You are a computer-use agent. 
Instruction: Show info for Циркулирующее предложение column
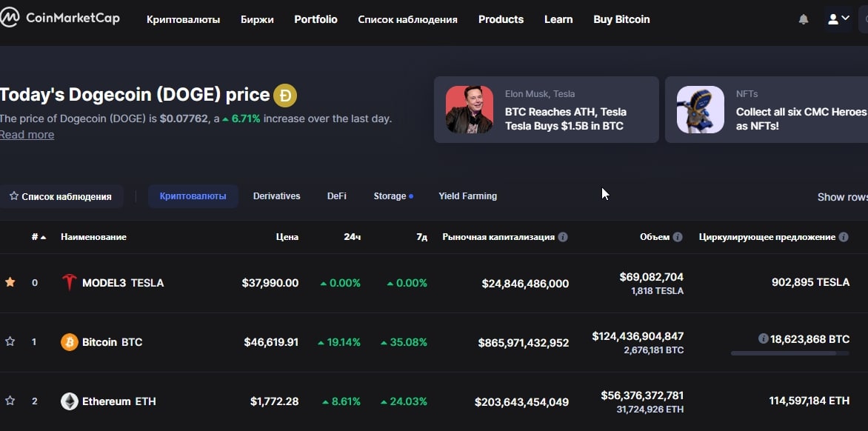pyautogui.click(x=843, y=237)
